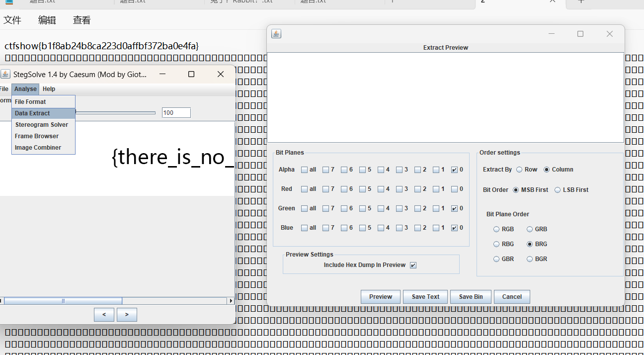Click the Cancel button in the extract dialog
Viewport: 644px width, 355px height.
(512, 297)
